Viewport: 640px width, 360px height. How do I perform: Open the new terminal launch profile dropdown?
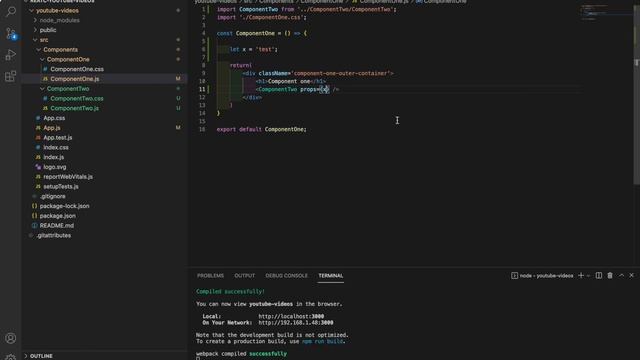(x=588, y=276)
